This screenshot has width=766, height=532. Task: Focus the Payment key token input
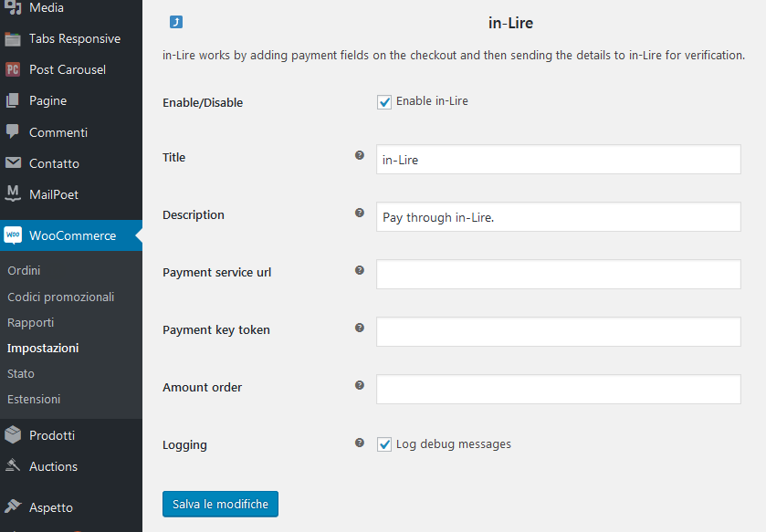[558, 331]
